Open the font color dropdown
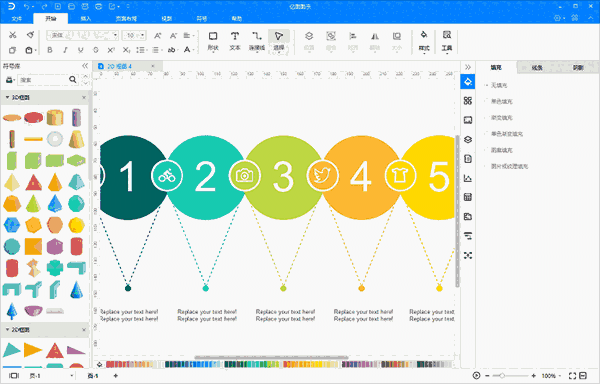Viewport: 600px width, 384px height. tap(188, 50)
